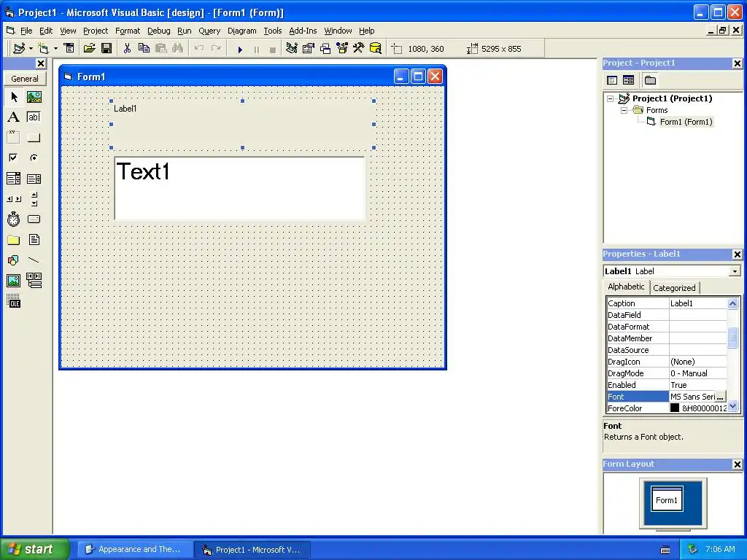Open Data View Window toolbar icon
Screen dimensions: 747x560
click(376, 48)
